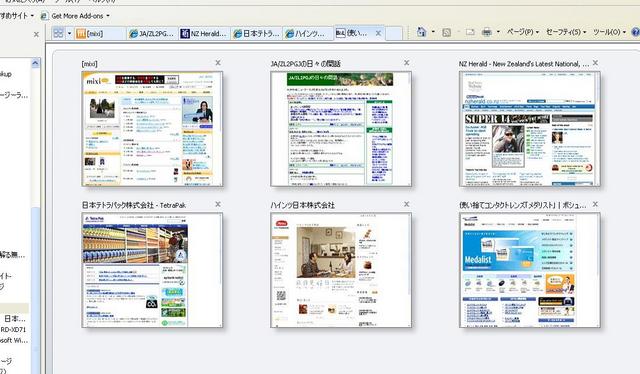
Task: Click the NZ Herald thumbnail title text
Action: click(524, 64)
